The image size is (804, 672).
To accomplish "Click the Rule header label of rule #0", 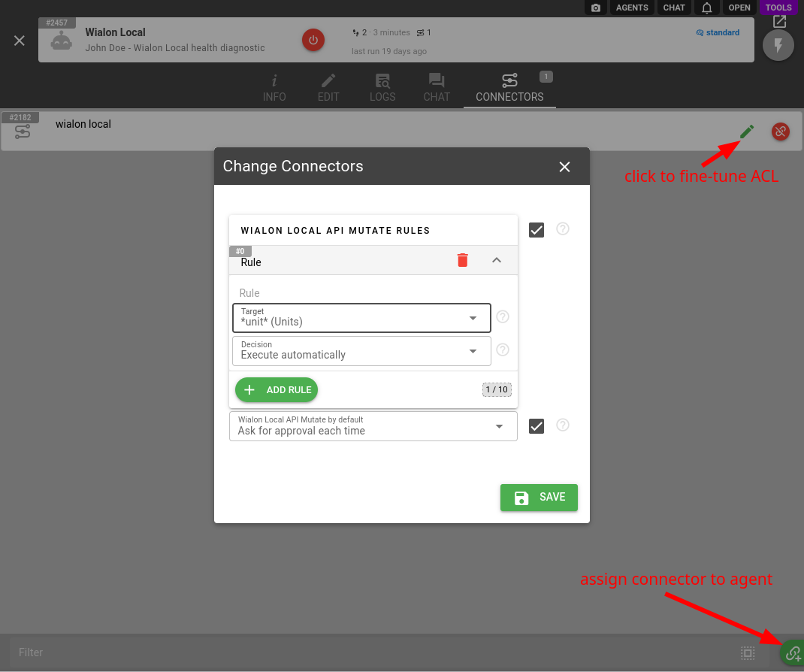I will click(251, 262).
